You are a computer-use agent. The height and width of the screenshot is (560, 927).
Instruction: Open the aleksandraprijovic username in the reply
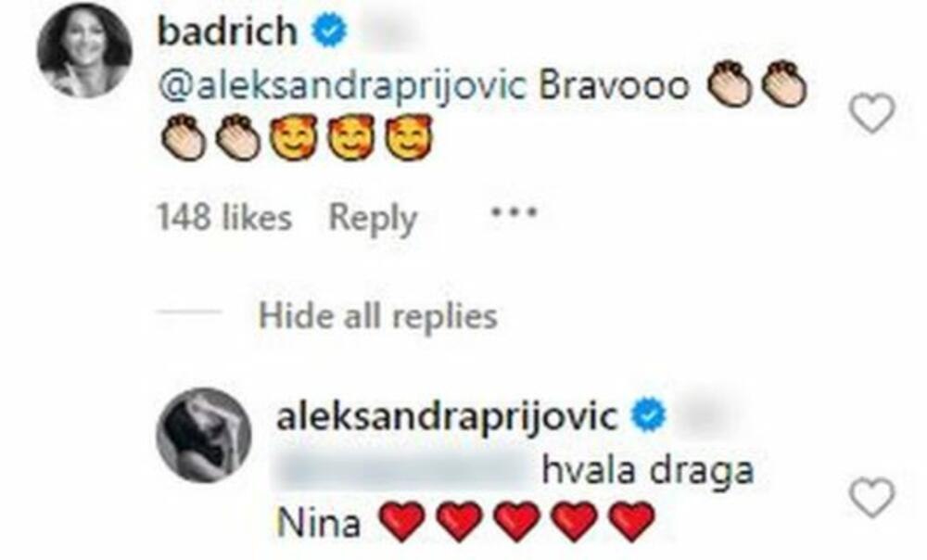(x=448, y=417)
